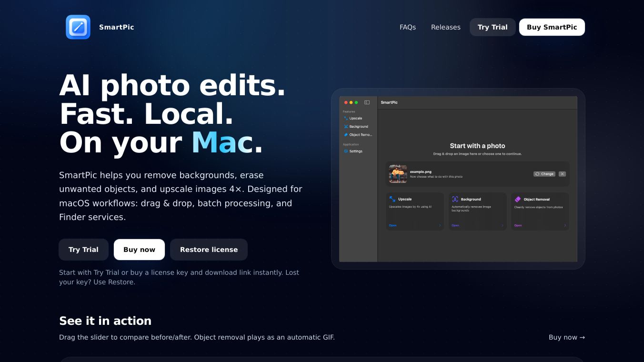Click the "Now choose what to do with this photo" text
This screenshot has height=362, width=644.
click(436, 177)
